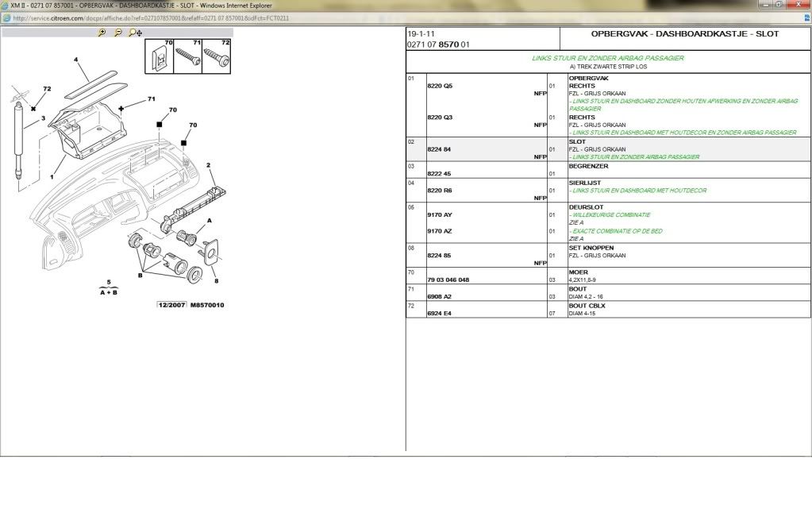
Task: Select callout 5 above A + B
Action: tap(109, 283)
